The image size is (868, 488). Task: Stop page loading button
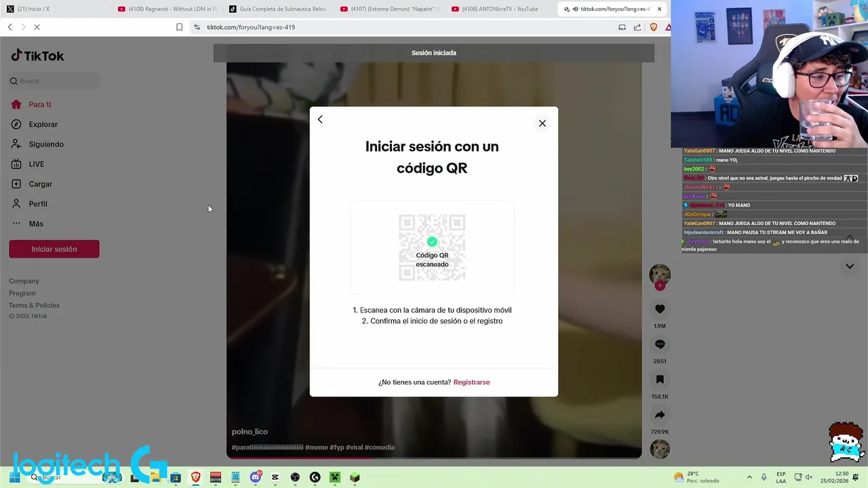tap(37, 27)
